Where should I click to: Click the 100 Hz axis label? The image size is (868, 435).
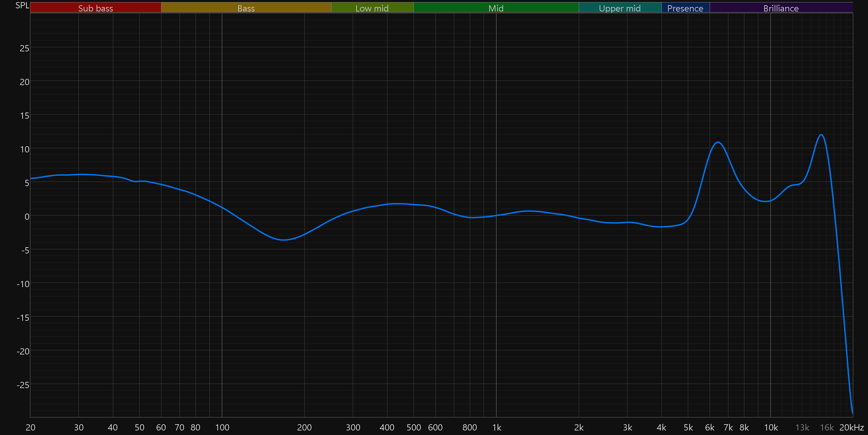click(222, 427)
